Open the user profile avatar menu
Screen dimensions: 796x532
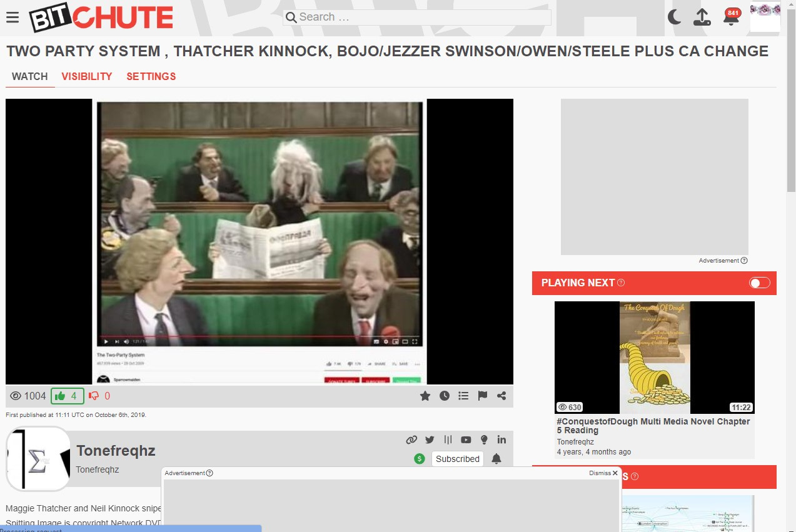pyautogui.click(x=765, y=17)
